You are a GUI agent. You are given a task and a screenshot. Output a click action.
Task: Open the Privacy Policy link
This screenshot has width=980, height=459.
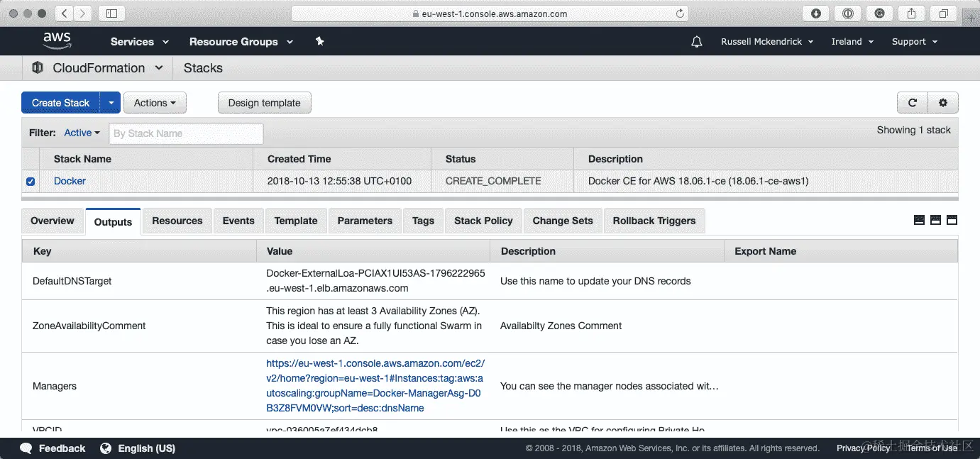863,448
